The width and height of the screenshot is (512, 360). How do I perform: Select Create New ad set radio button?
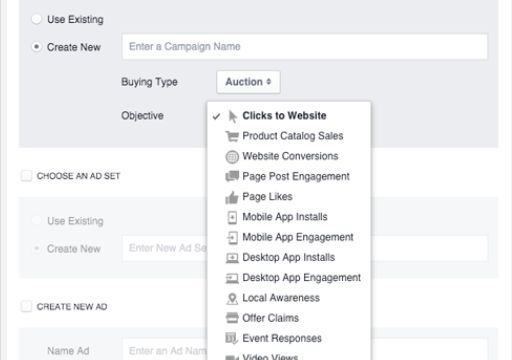pos(36,248)
